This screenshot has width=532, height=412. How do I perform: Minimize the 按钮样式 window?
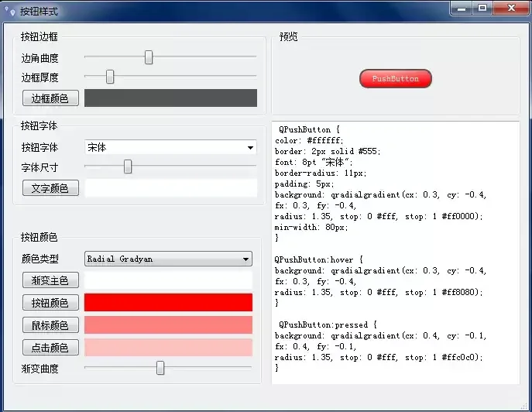462,9
